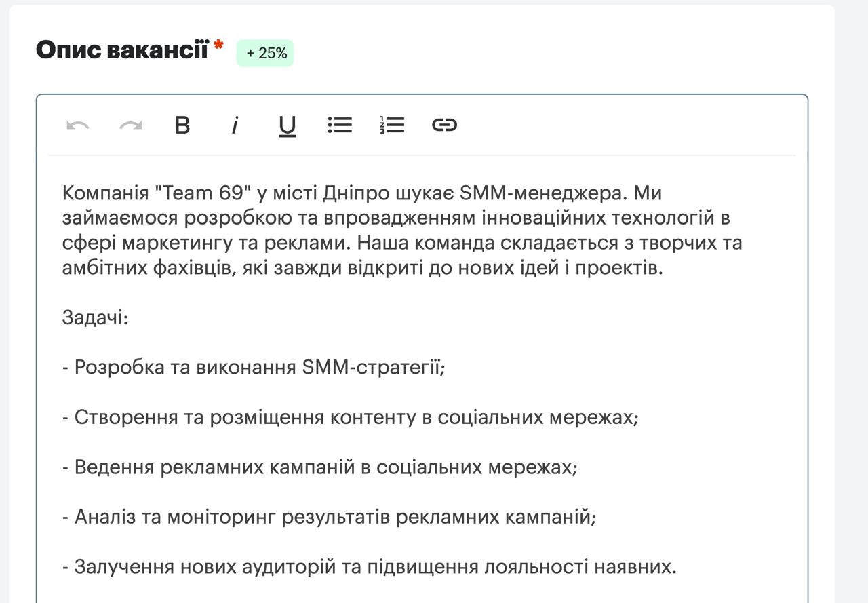Viewport: 868px width, 603px height.
Task: Click the redo arrow in editor toolbar
Action: pyautogui.click(x=130, y=125)
